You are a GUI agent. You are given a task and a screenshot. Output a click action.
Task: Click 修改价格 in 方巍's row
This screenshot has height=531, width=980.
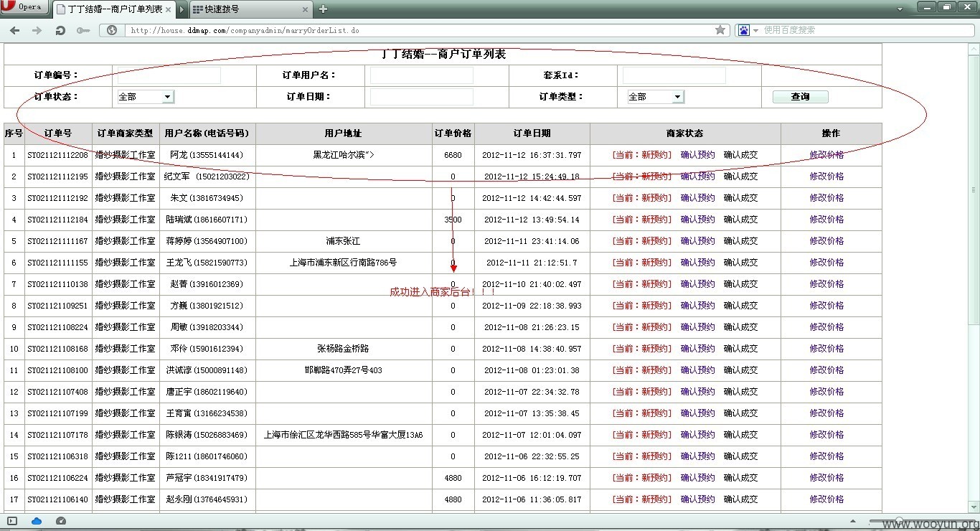point(826,306)
